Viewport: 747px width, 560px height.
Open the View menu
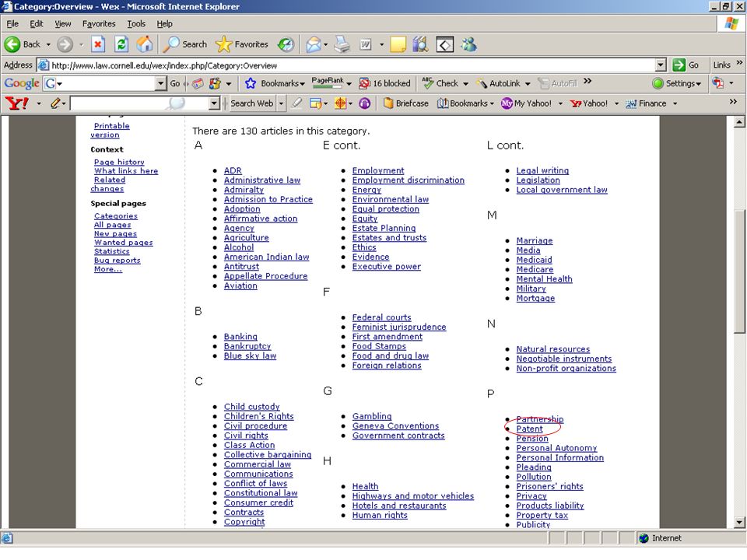pos(62,23)
